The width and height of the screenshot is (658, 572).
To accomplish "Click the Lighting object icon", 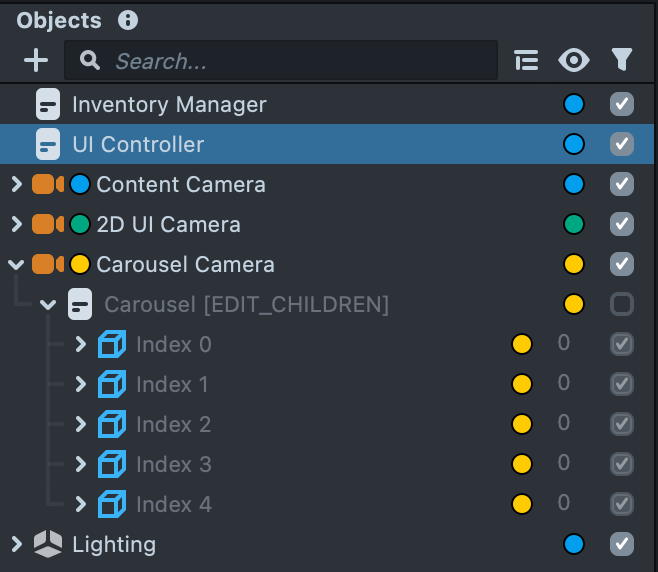I will coord(48,544).
